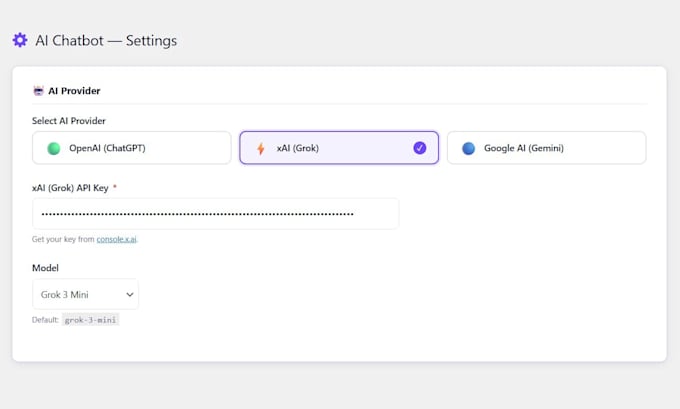Click the purple settings gear icon

20,40
